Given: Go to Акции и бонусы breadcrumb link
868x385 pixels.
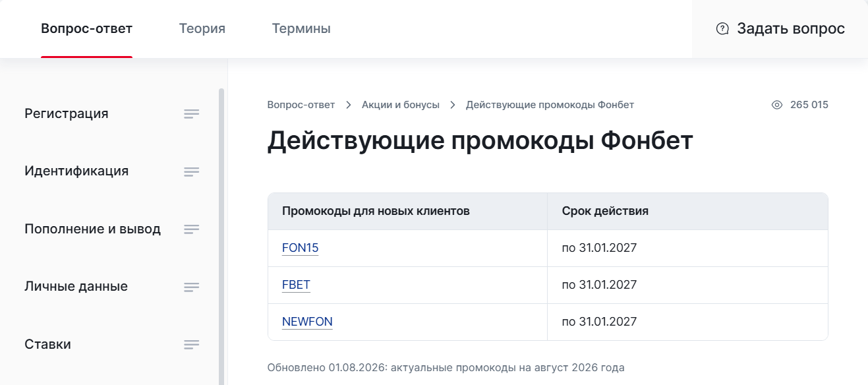Looking at the screenshot, I should pyautogui.click(x=401, y=105).
